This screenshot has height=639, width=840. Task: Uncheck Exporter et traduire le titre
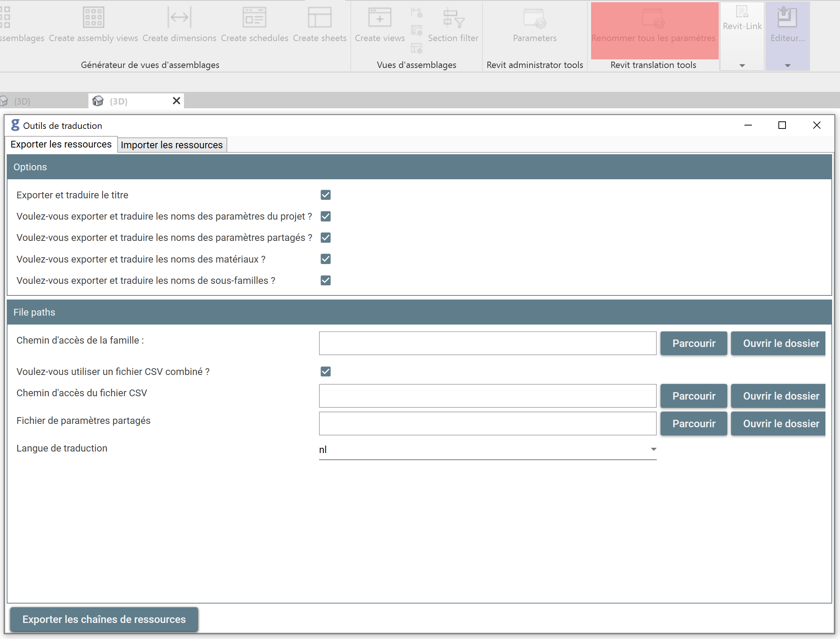point(325,195)
